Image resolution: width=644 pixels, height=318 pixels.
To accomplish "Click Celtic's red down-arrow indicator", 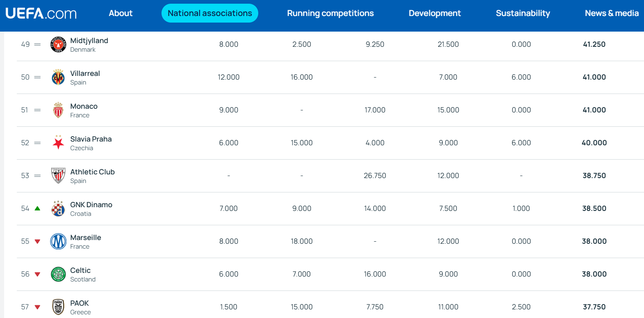I will [37, 274].
